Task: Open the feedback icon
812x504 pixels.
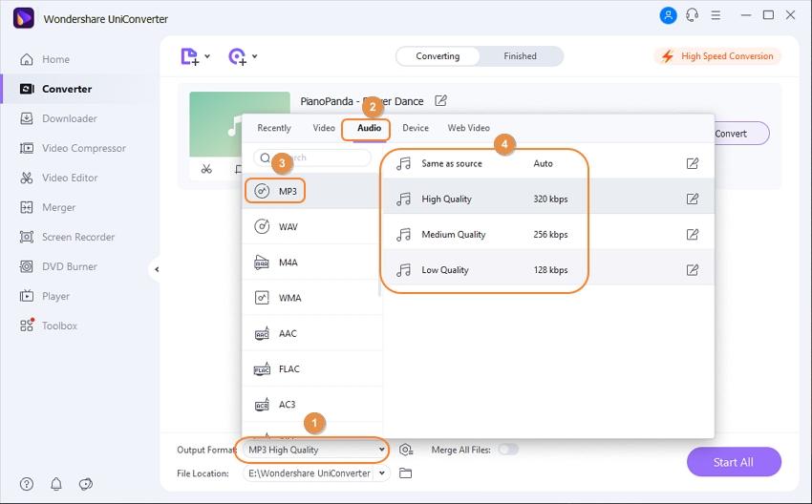Action: (85, 484)
